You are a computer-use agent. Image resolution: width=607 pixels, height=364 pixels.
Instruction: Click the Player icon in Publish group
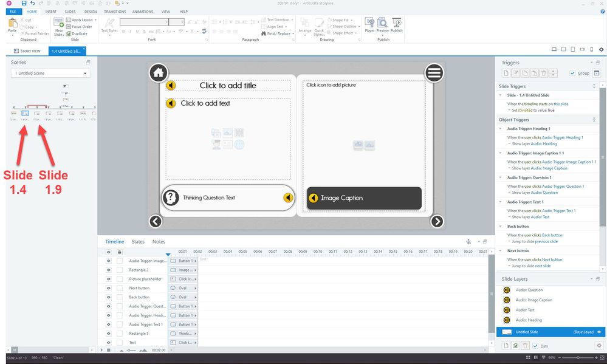coord(369,23)
